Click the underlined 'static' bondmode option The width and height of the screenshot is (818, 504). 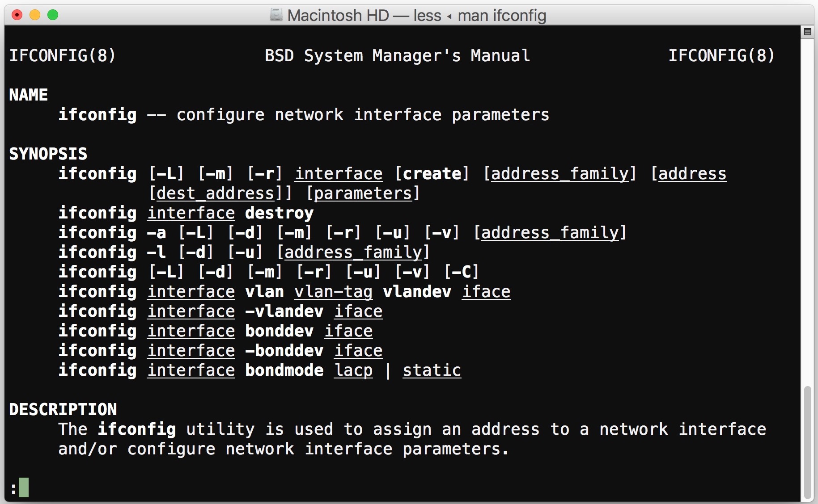(432, 370)
